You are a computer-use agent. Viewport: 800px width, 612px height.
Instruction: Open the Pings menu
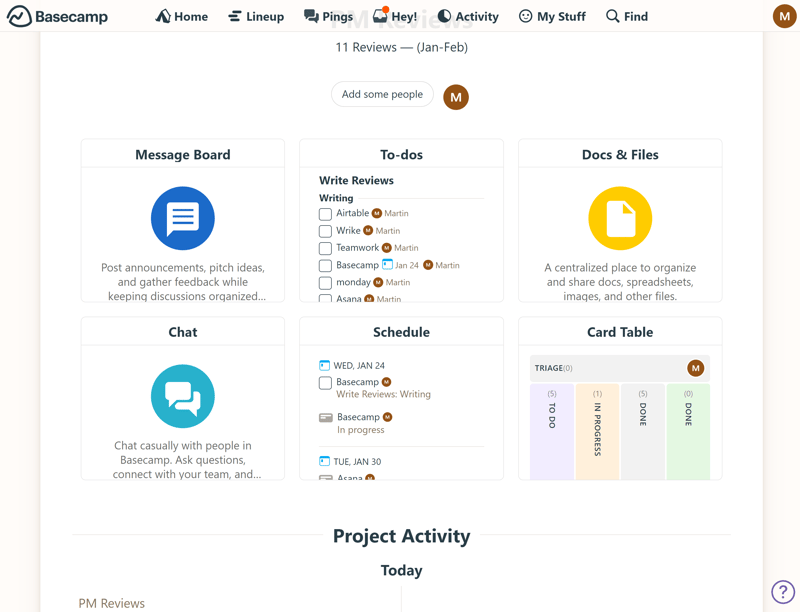point(328,16)
